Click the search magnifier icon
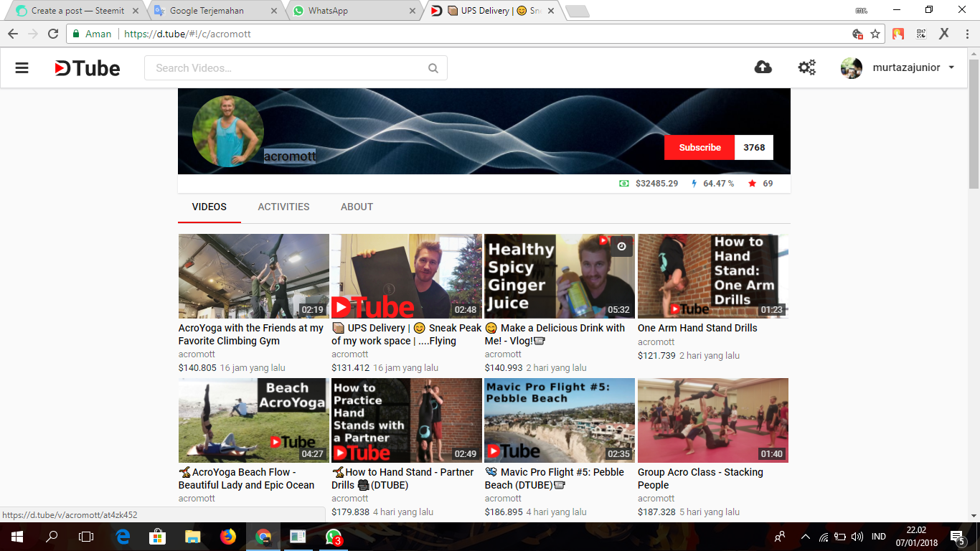This screenshot has width=980, height=551. point(433,67)
